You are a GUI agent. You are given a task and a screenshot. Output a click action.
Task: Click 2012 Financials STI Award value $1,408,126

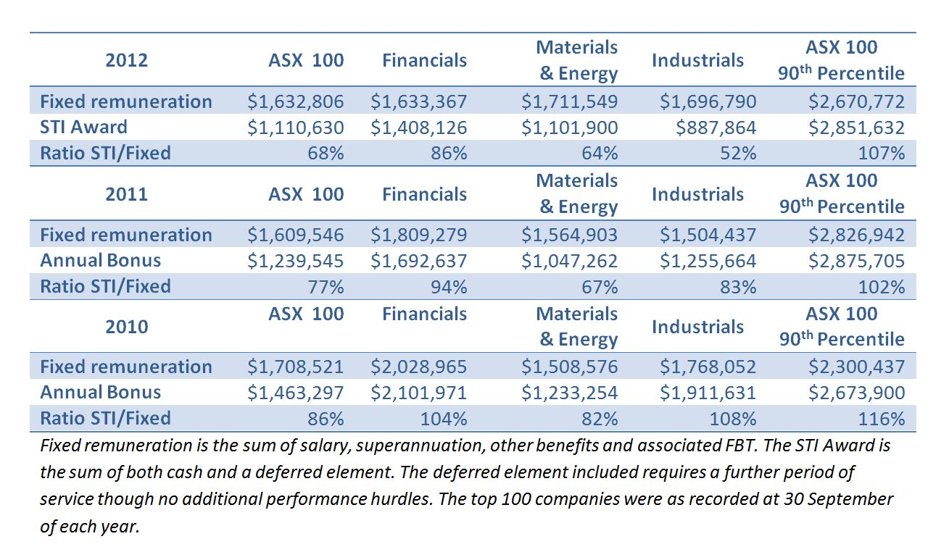click(x=418, y=128)
